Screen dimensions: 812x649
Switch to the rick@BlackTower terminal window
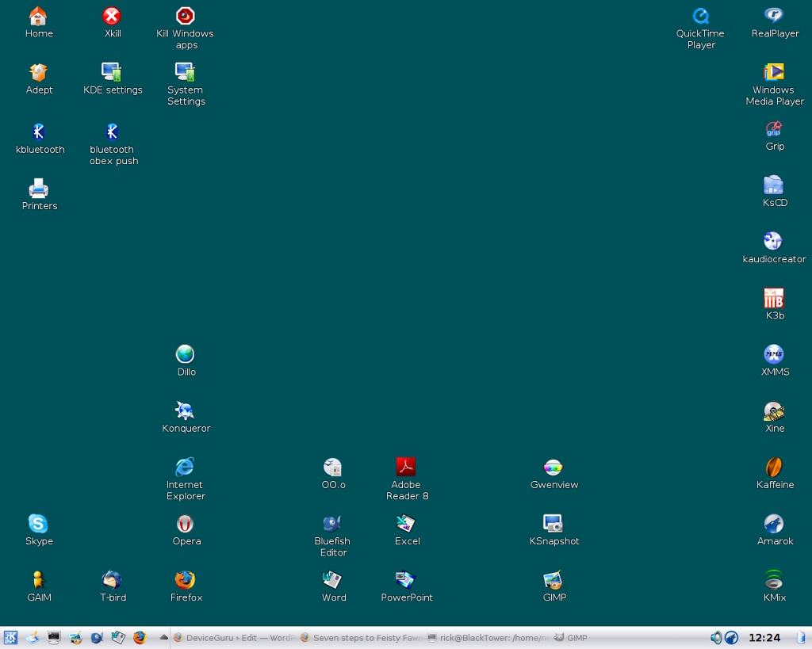point(488,638)
